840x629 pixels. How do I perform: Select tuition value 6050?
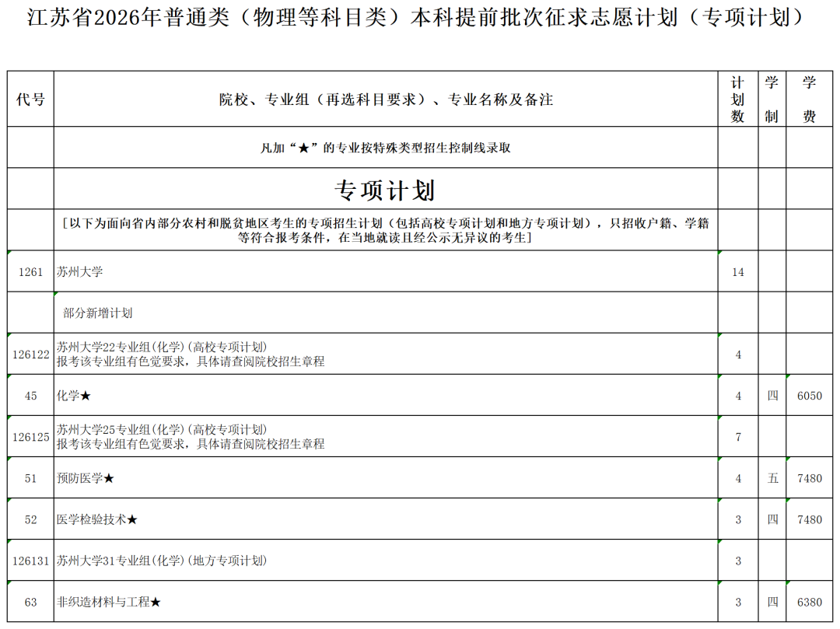(x=810, y=395)
